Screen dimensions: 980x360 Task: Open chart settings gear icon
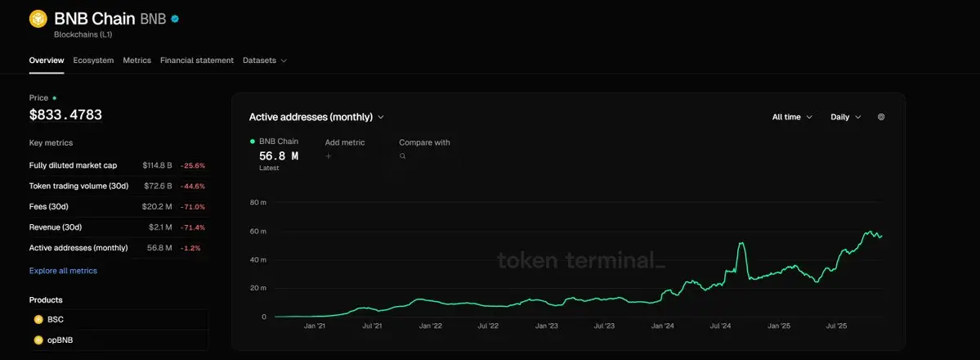pos(881,117)
